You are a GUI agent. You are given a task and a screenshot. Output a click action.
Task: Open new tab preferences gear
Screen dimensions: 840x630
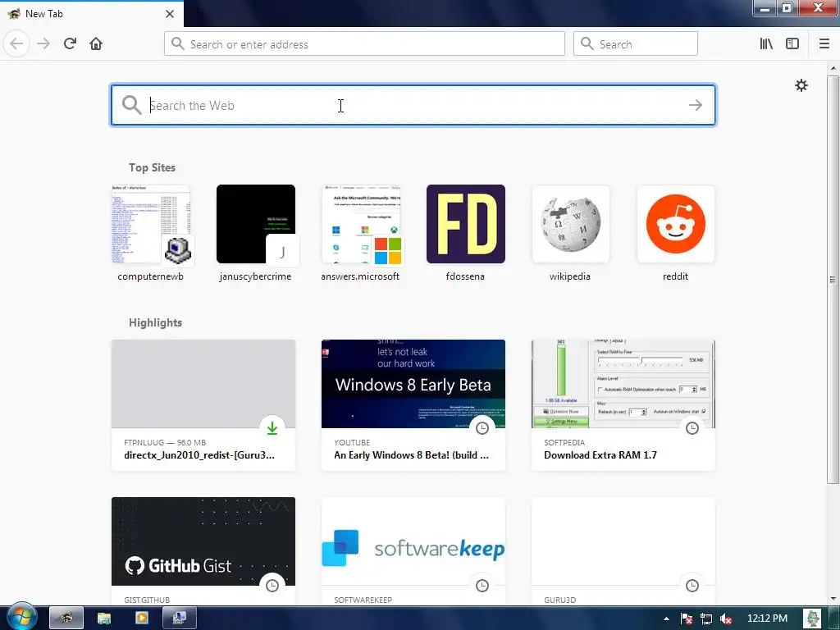point(801,85)
